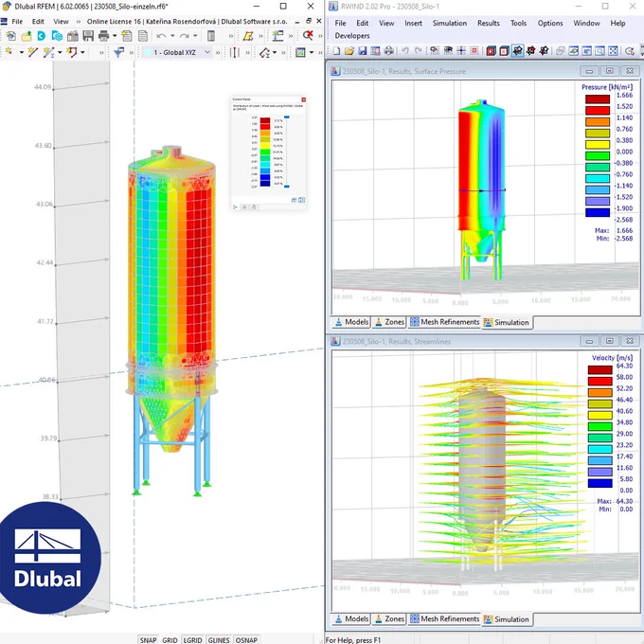Click the member red vertical lines icon in RFEM
The image size is (644, 644).
(235, 53)
